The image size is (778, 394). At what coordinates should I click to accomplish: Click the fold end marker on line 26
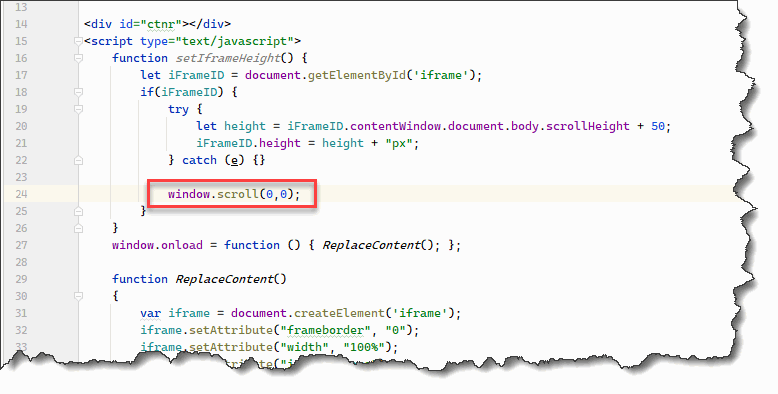pos(78,228)
